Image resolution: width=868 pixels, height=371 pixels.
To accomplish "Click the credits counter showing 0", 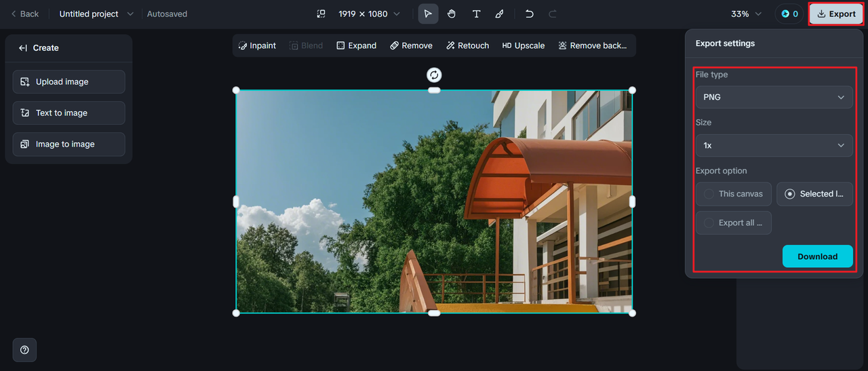I will point(789,14).
